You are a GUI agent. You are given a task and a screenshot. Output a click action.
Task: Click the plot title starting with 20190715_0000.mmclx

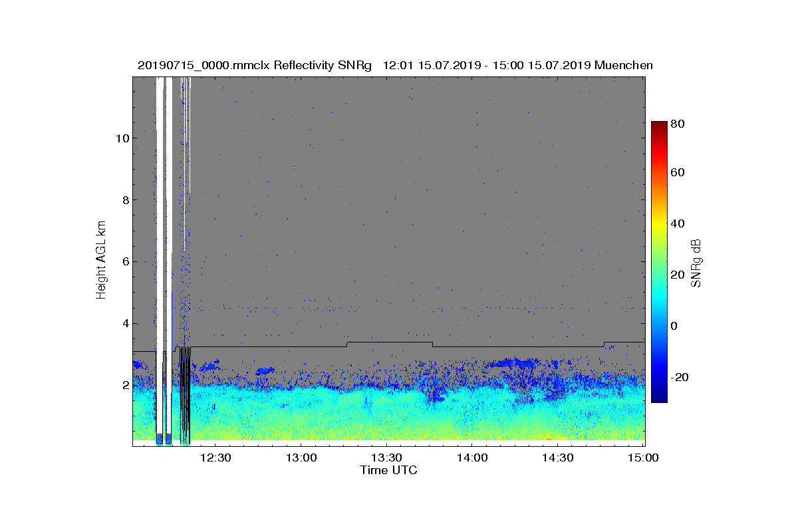click(x=395, y=65)
